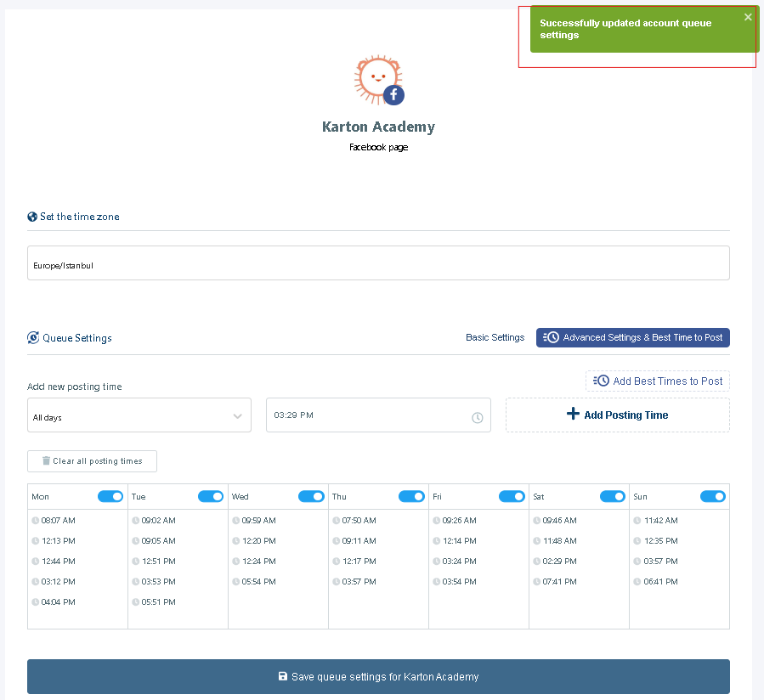The width and height of the screenshot is (764, 700).
Task: Click clock icon next to Saturday 09:46 AM
Action: 537,520
